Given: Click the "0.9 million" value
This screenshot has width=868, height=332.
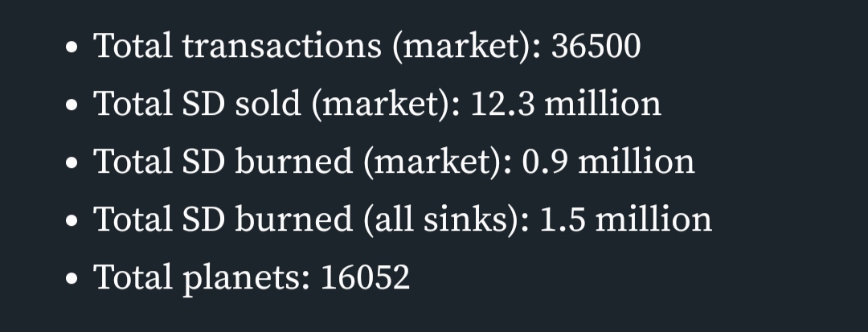Looking at the screenshot, I should pyautogui.click(x=608, y=162).
